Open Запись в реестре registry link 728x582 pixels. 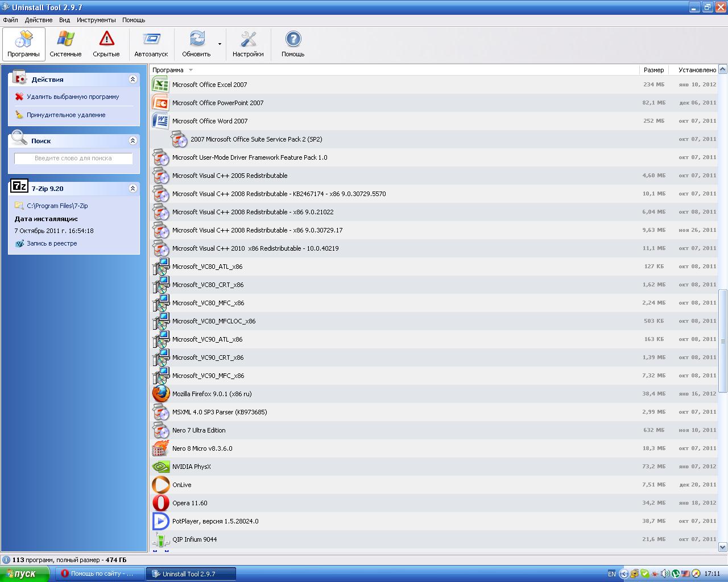52,243
